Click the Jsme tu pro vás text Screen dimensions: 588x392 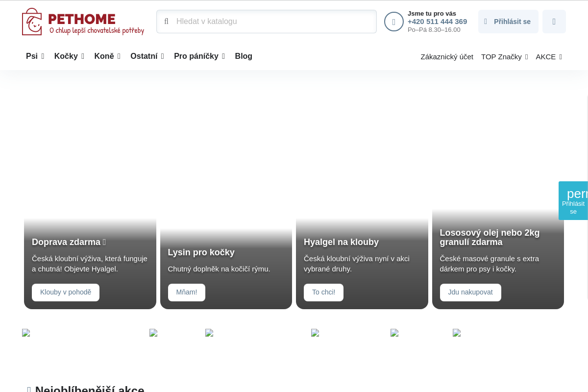pyautogui.click(x=432, y=14)
